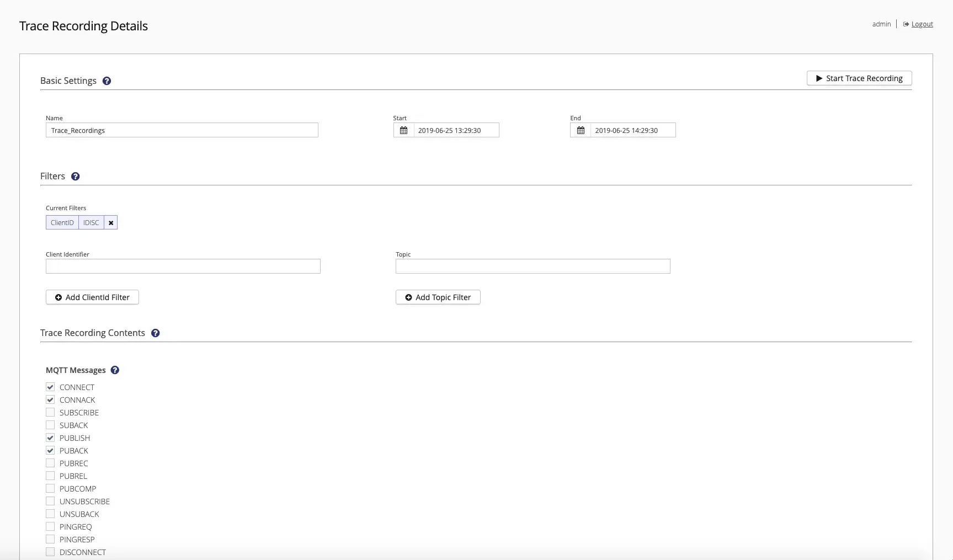
Task: Remove the ClientID IDISC filter
Action: click(111, 223)
